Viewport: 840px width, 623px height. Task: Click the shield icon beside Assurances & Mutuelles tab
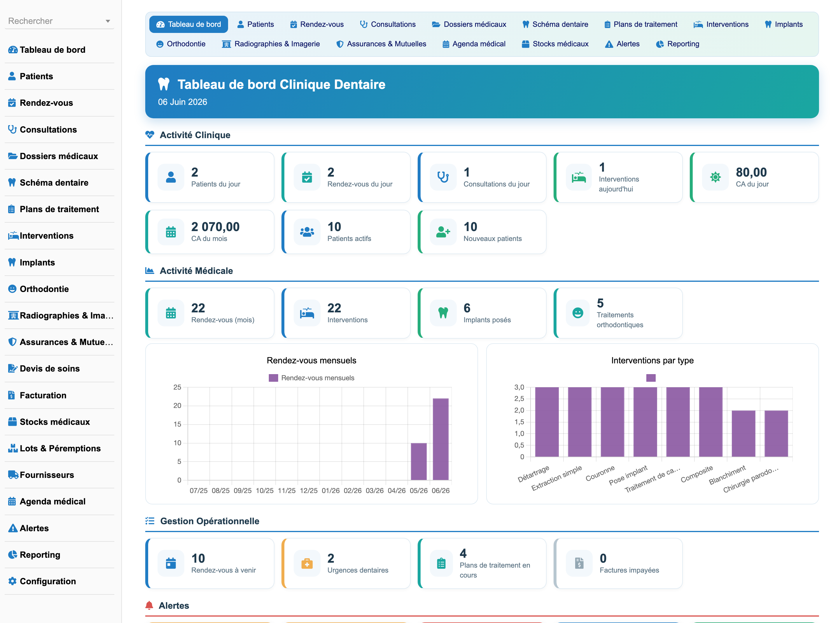click(339, 44)
